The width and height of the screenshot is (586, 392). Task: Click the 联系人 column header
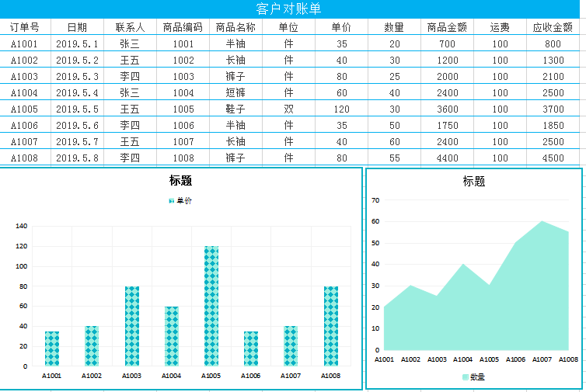130,27
